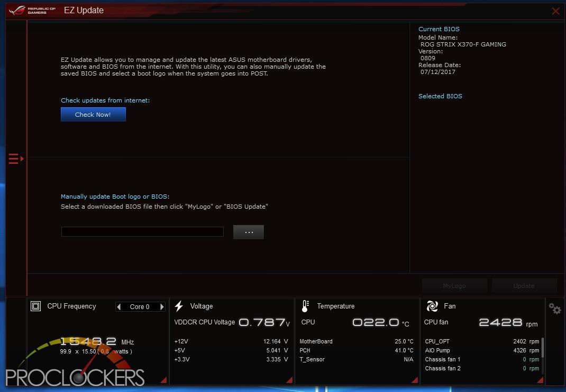
Task: Browse for BIOS file with ... button
Action: [249, 232]
